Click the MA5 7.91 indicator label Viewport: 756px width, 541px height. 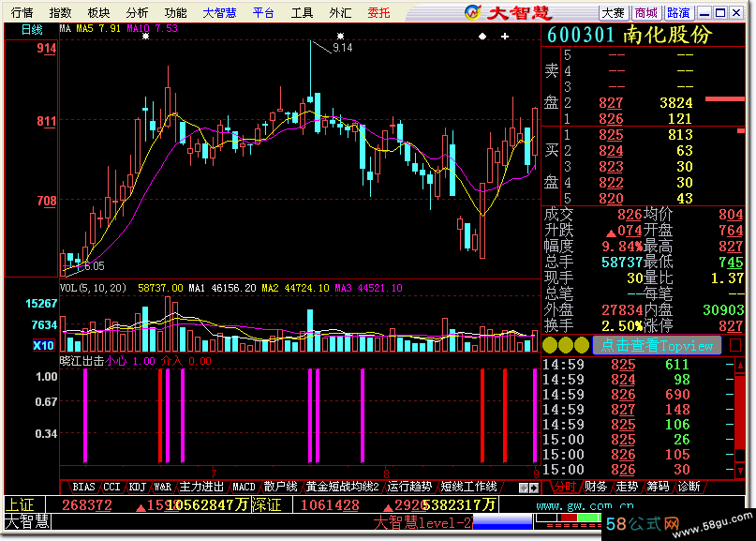[x=98, y=28]
